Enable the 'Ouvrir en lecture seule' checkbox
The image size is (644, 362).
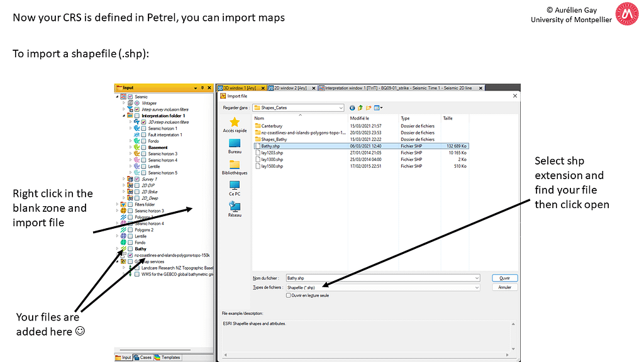pos(289,295)
